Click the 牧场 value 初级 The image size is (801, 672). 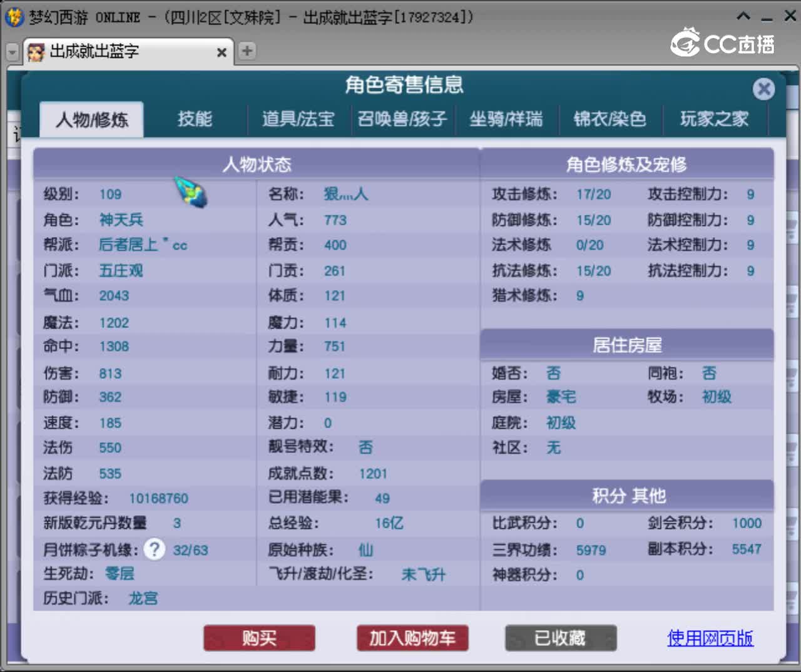pyautogui.click(x=717, y=397)
